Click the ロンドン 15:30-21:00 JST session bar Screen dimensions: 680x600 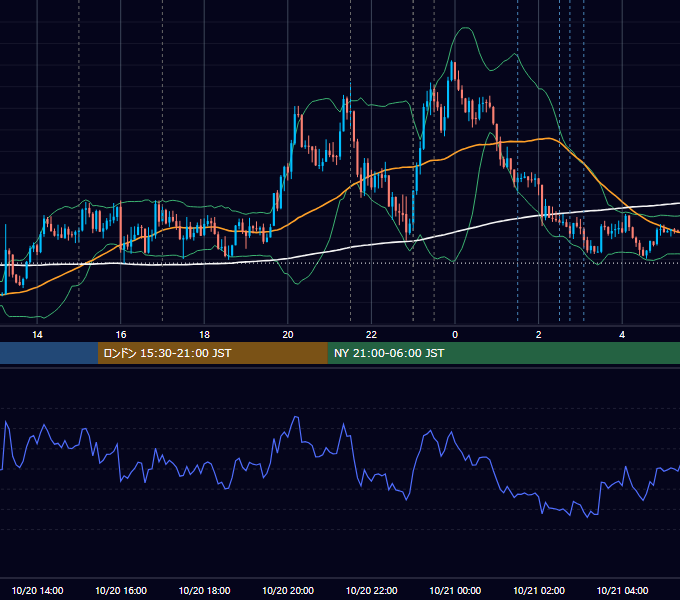(x=212, y=353)
